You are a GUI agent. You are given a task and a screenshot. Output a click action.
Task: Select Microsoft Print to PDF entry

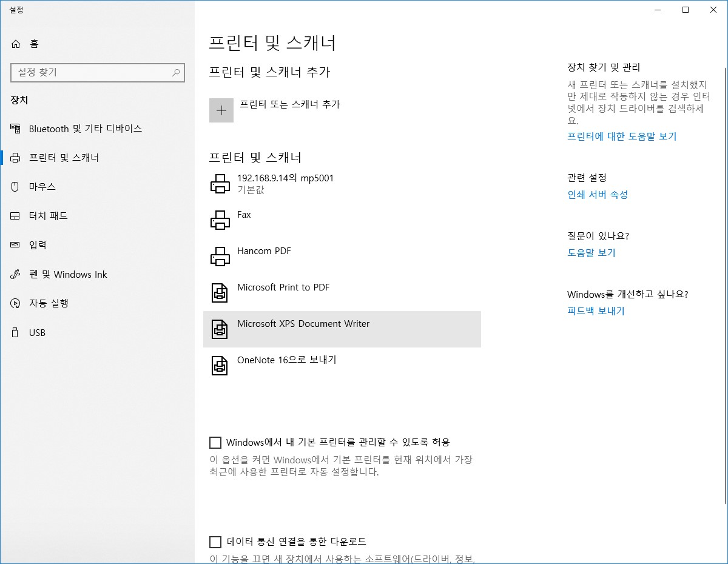(342, 293)
